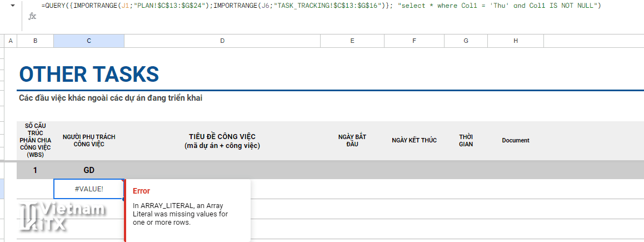Click inside the QUERY formula bar text
The width and height of the screenshot is (644, 242).
(x=321, y=6)
